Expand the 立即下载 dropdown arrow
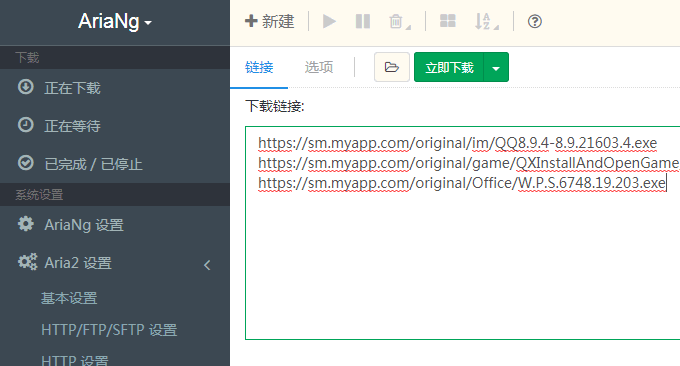 [496, 68]
